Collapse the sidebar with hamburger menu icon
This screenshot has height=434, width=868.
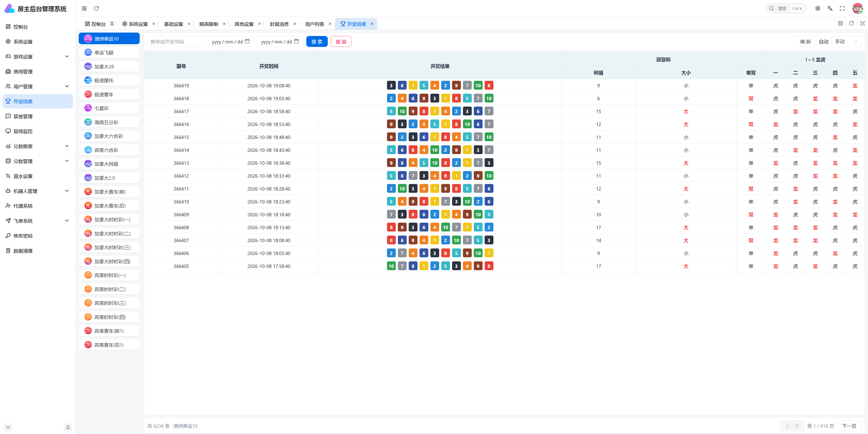coord(84,8)
